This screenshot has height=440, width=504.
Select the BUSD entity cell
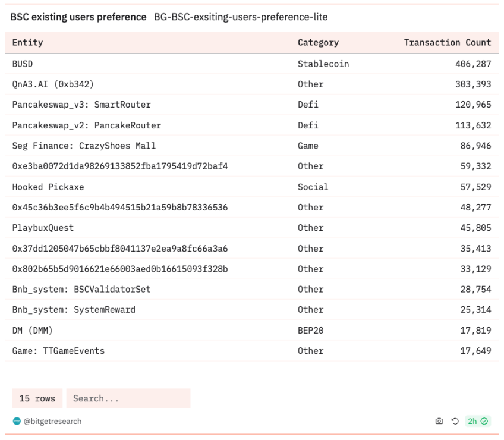coord(23,64)
